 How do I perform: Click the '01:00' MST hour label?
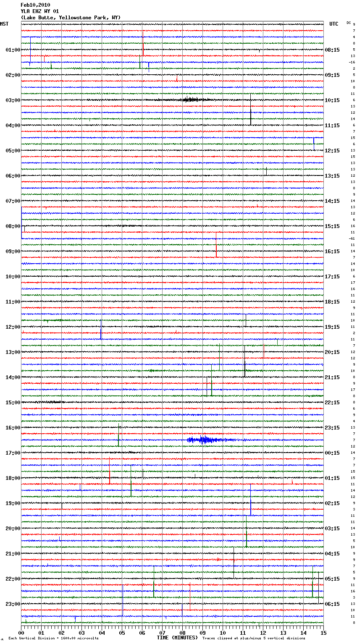(x=13, y=50)
